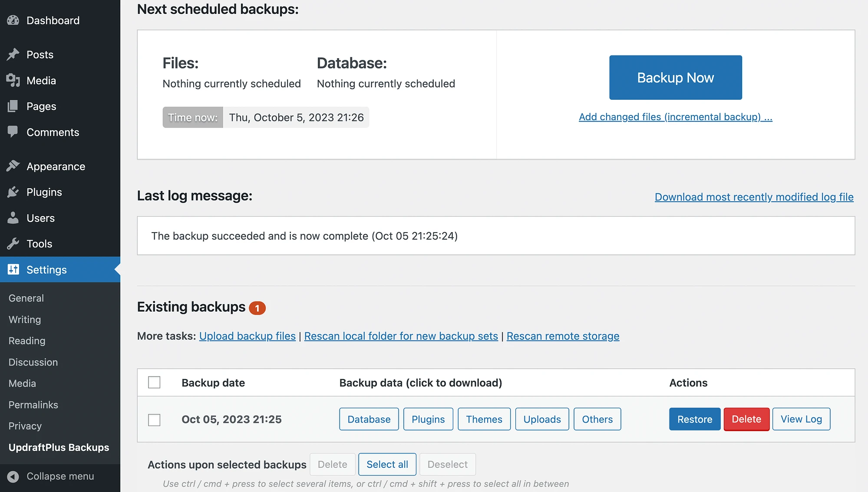Click Download most recently modified log file
The height and width of the screenshot is (492, 868).
753,197
